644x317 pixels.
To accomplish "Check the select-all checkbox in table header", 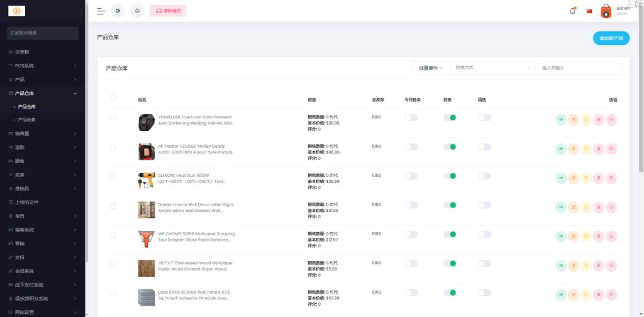I will (x=113, y=97).
